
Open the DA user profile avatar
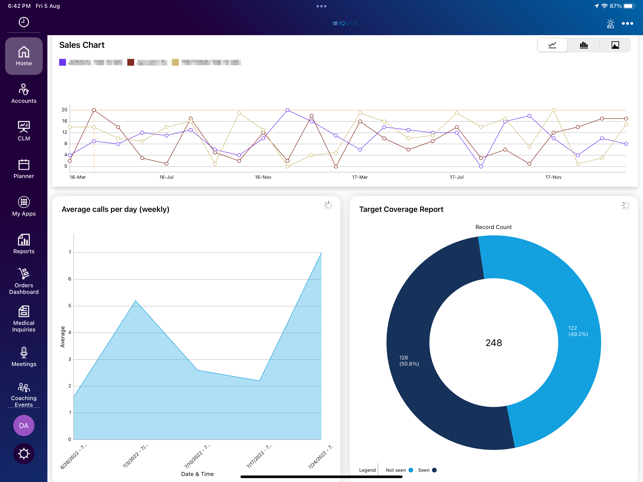[24, 425]
